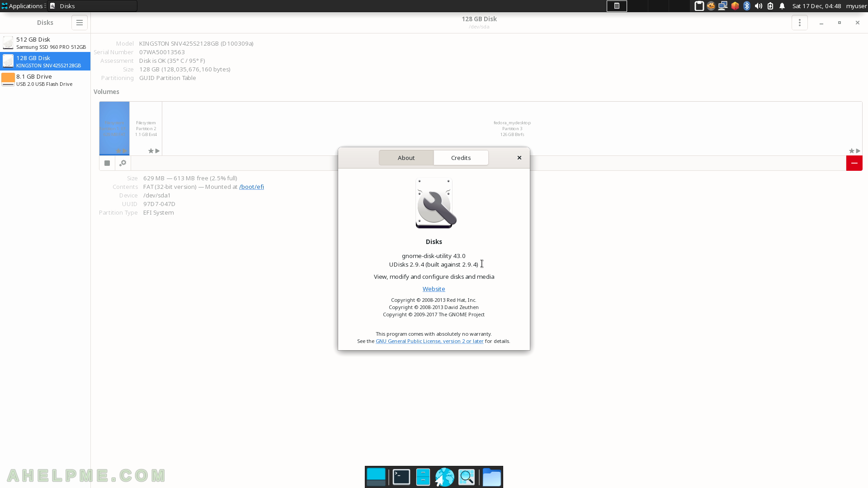Viewport: 868px width, 488px height.
Task: Open the volume control tray icon
Action: [x=759, y=6]
